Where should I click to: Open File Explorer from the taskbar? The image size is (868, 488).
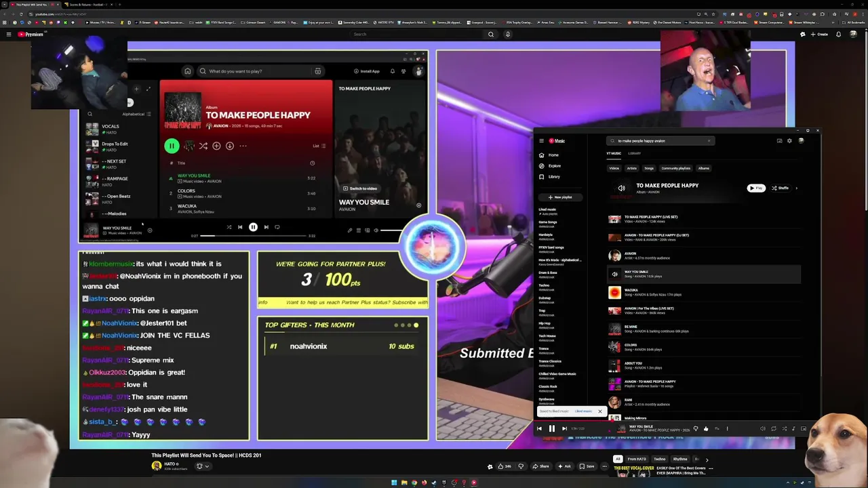(x=404, y=483)
